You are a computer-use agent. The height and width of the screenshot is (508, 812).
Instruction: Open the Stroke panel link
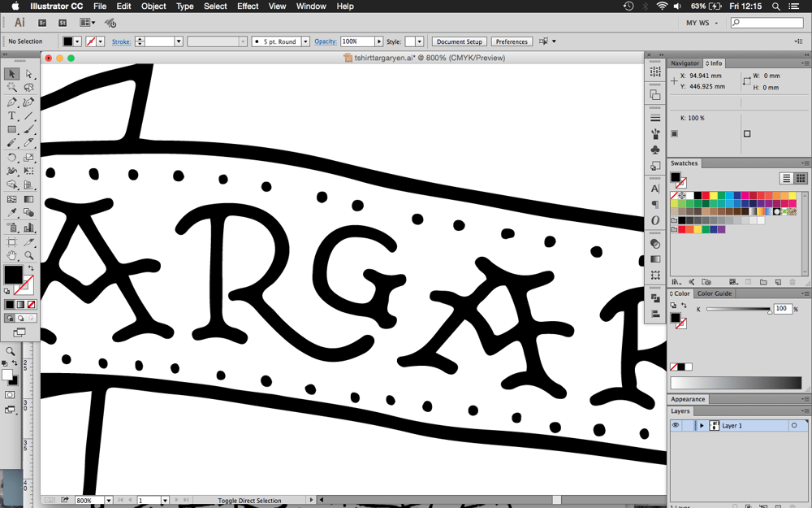point(121,41)
